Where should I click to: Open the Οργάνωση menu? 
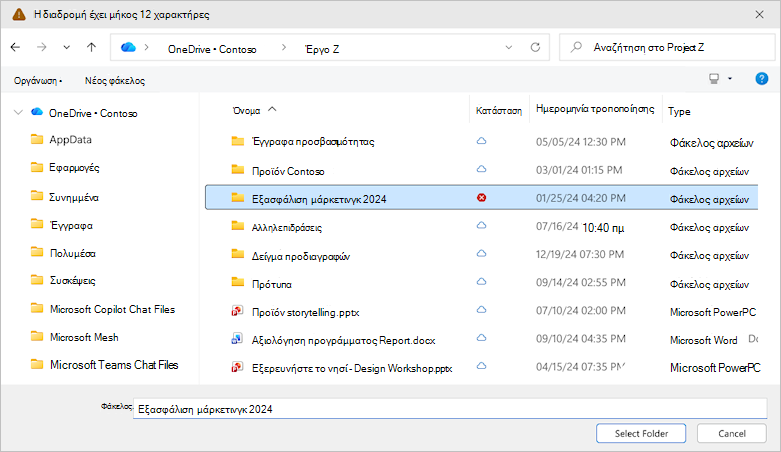click(38, 81)
